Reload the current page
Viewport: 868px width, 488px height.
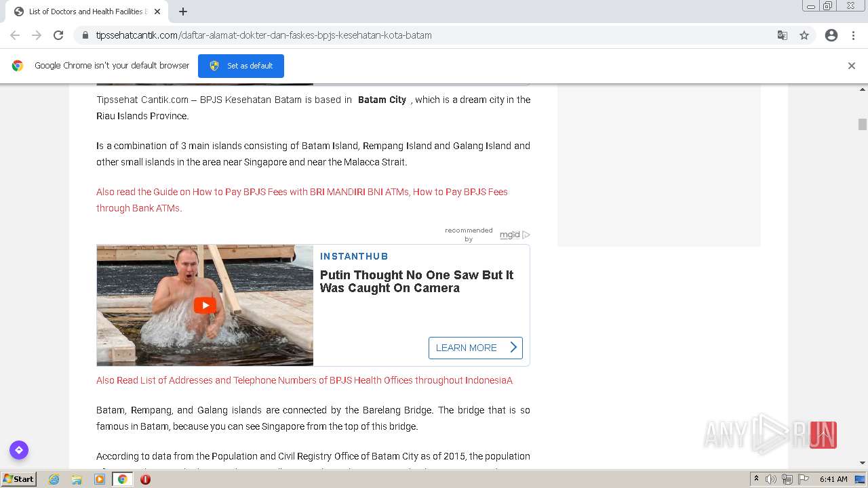[58, 35]
